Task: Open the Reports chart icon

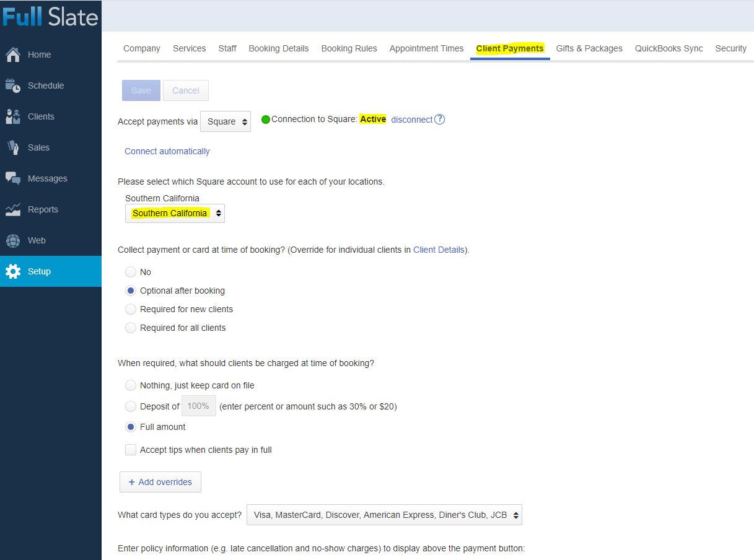Action: [13, 209]
